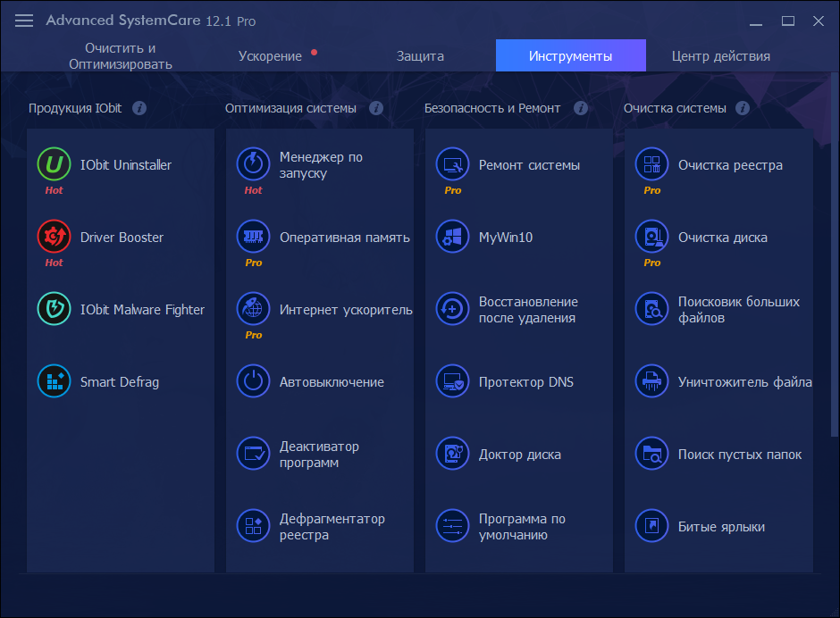Open the Ремонт системы icon
Viewport: 840px width, 618px height.
453,163
